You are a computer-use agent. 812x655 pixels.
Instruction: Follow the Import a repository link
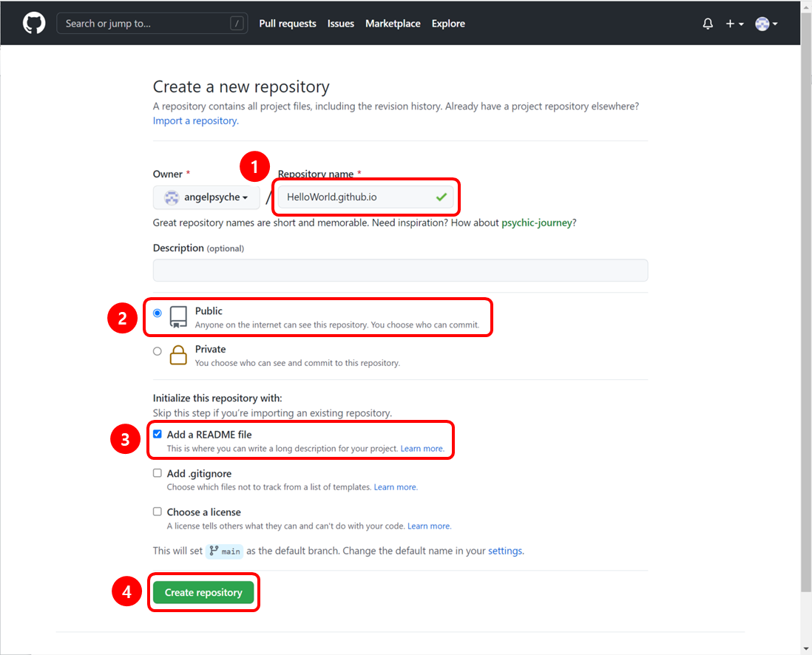[x=196, y=121]
